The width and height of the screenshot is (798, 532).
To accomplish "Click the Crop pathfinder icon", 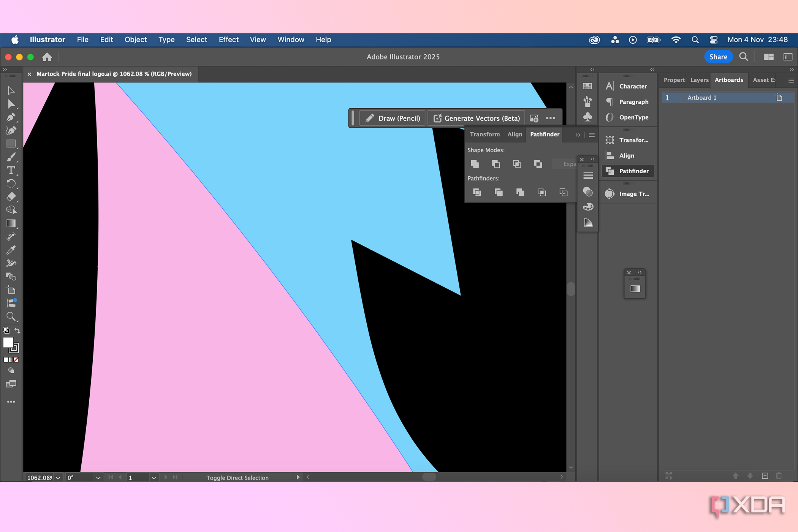I will coord(542,192).
